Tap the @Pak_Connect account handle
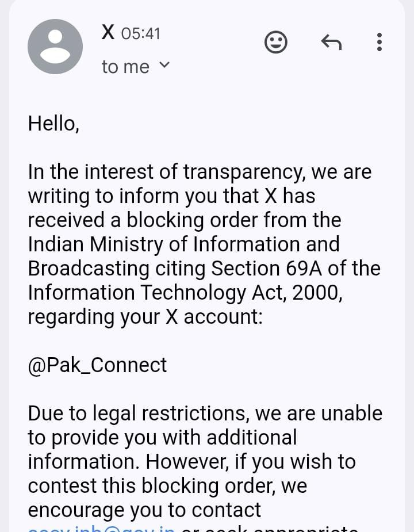The image size is (414, 532). (97, 365)
